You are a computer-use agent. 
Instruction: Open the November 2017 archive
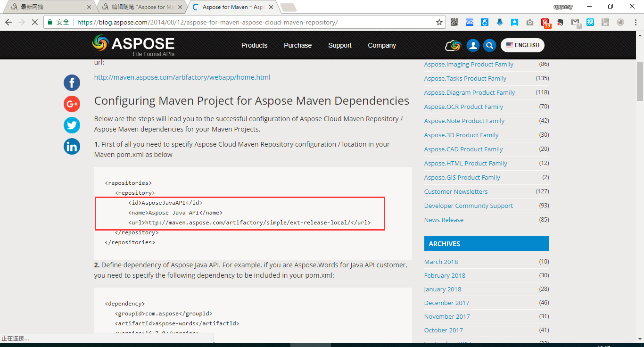click(447, 316)
